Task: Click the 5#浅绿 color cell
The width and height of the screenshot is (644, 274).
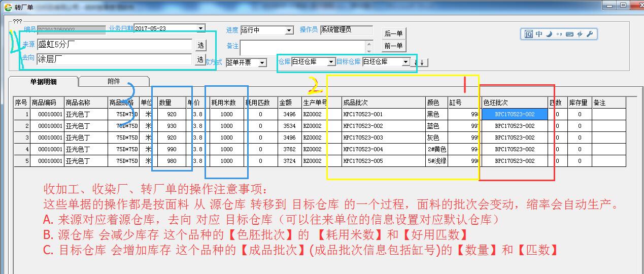Action: pyautogui.click(x=436, y=161)
